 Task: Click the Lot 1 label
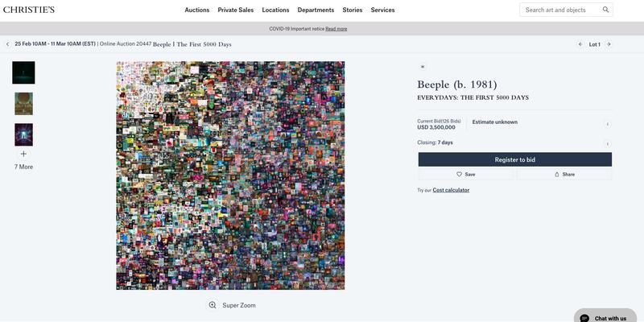click(x=595, y=44)
